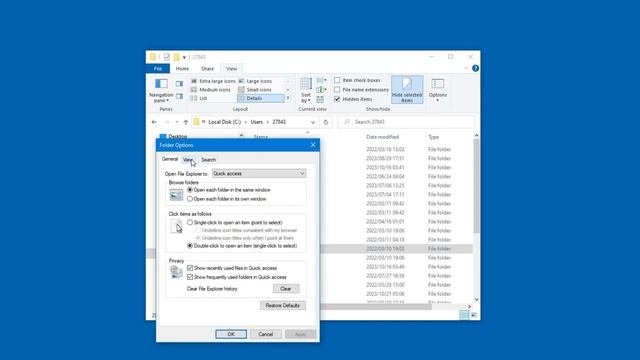Select Desktop in the navigation pane
The width and height of the screenshot is (640, 360).
point(178,136)
